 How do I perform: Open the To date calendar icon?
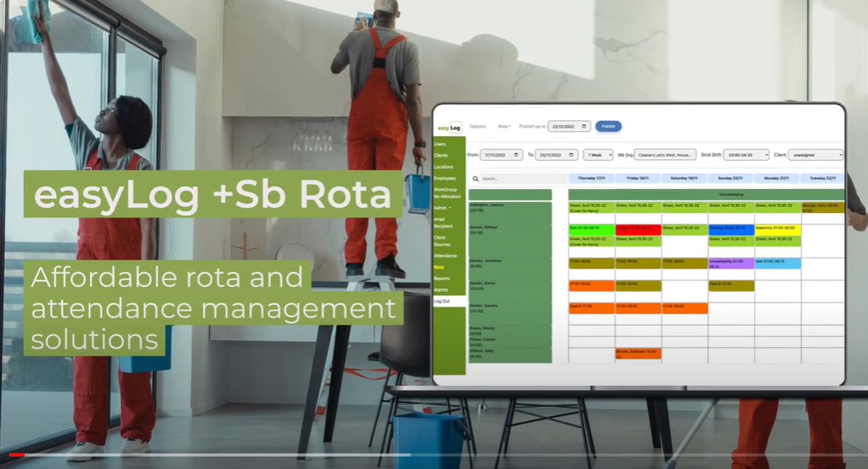pos(571,155)
